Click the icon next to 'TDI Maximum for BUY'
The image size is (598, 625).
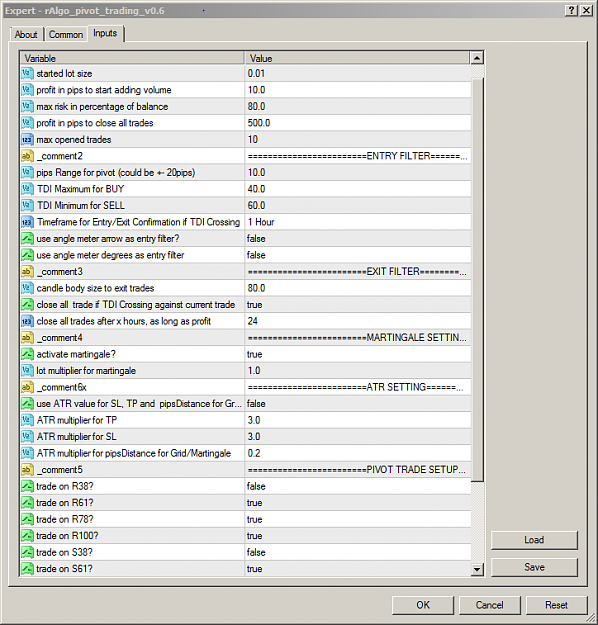coord(27,189)
